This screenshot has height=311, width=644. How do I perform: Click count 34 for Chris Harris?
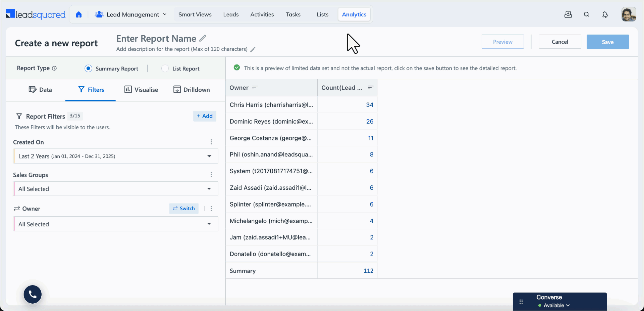point(370,105)
